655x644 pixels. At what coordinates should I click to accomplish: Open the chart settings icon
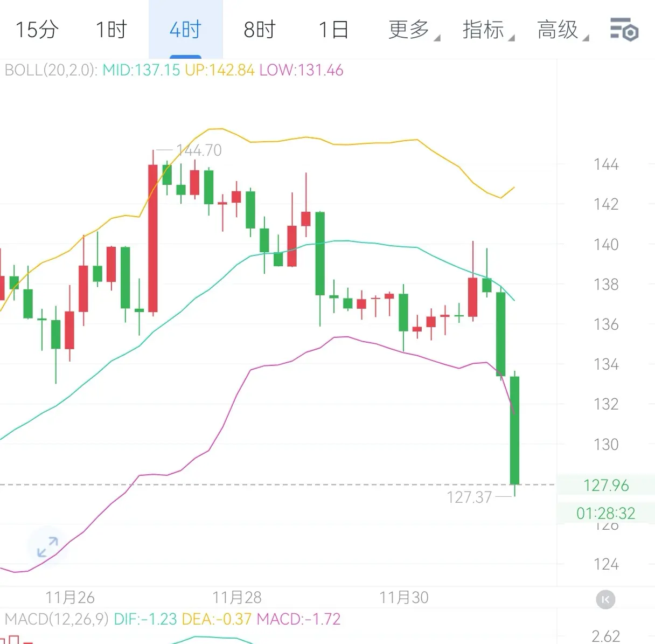[624, 30]
